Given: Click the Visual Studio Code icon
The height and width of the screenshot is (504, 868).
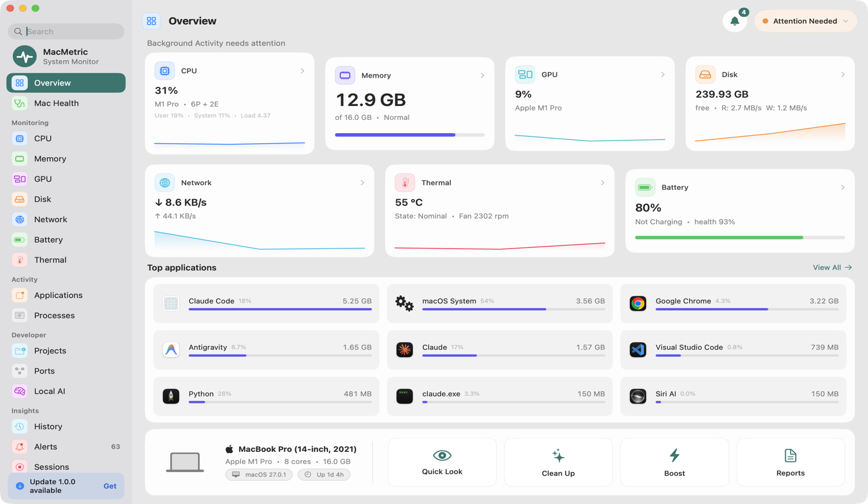Looking at the screenshot, I should tap(638, 350).
